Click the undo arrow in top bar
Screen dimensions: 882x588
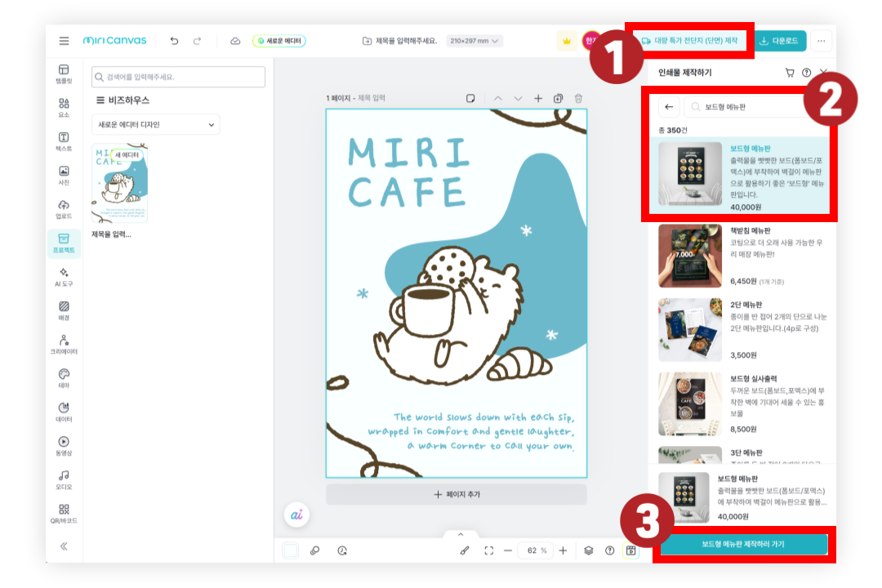(174, 41)
